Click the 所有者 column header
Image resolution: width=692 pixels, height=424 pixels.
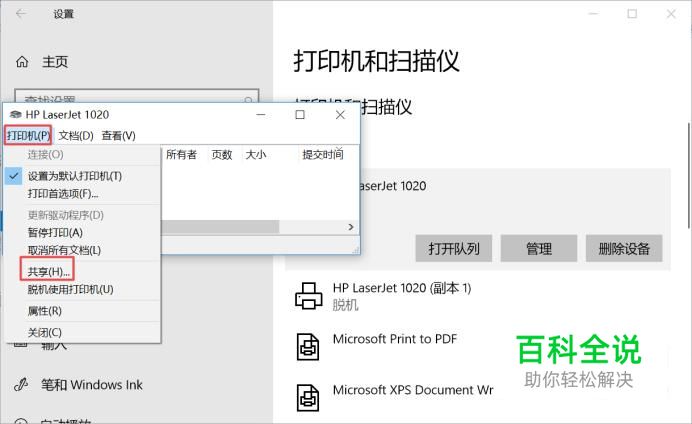(181, 154)
